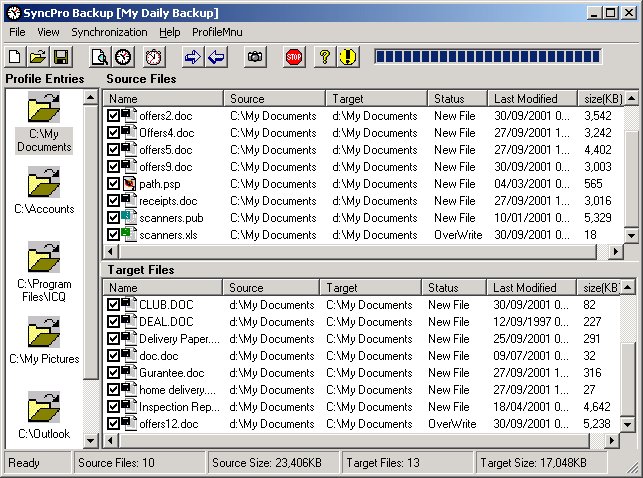
Task: Click the down arrow of Source Files scrollbar
Action: tap(631, 236)
